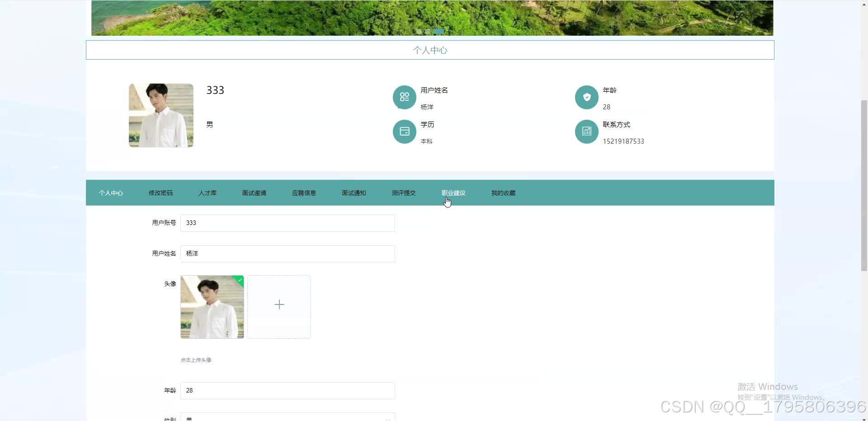This screenshot has width=868, height=421.
Task: Open the 人才库 tab
Action: (208, 193)
